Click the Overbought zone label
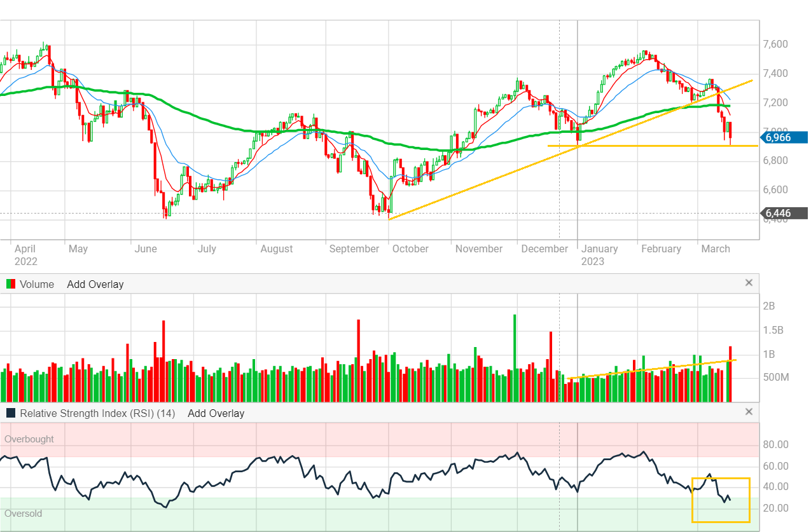 pos(29,439)
